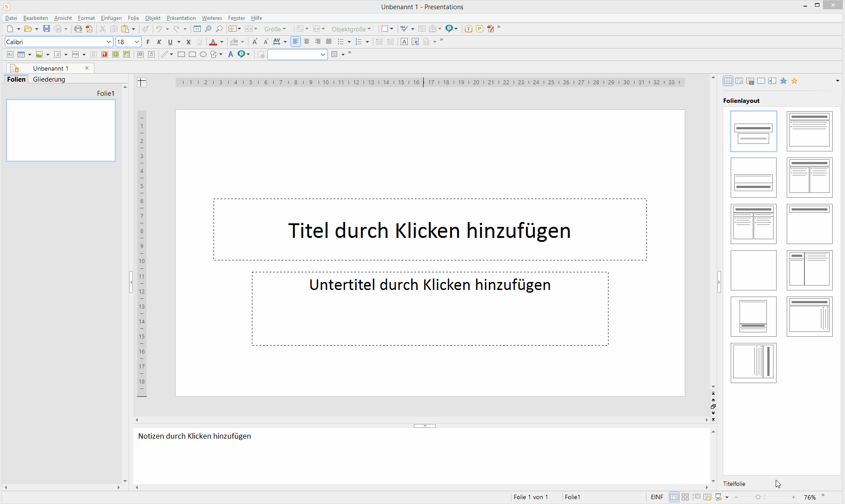Increase font size with A+ icon

[x=255, y=41]
